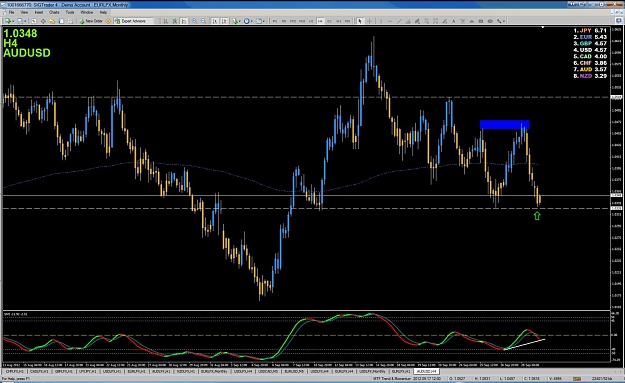625x383 pixels.
Task: Click the connection status '22401/52 kb'
Action: click(602, 378)
